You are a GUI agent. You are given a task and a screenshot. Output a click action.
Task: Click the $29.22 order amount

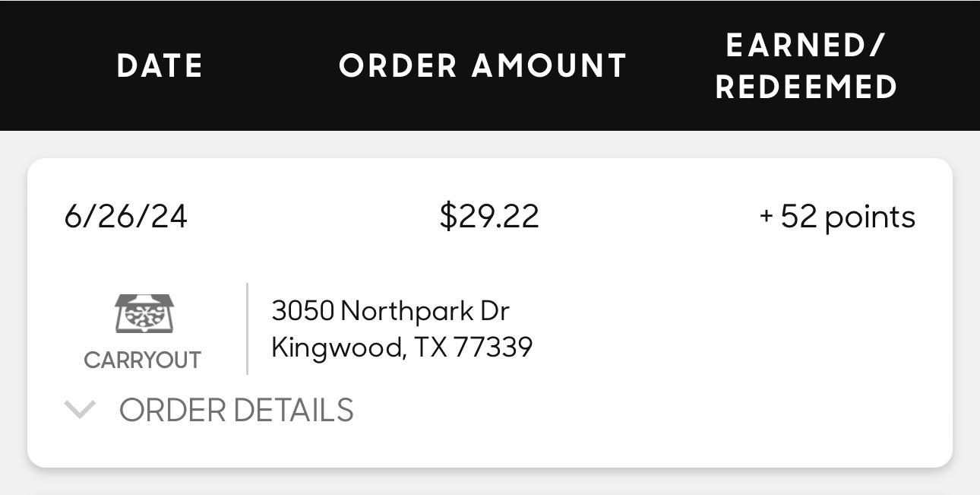pyautogui.click(x=489, y=217)
